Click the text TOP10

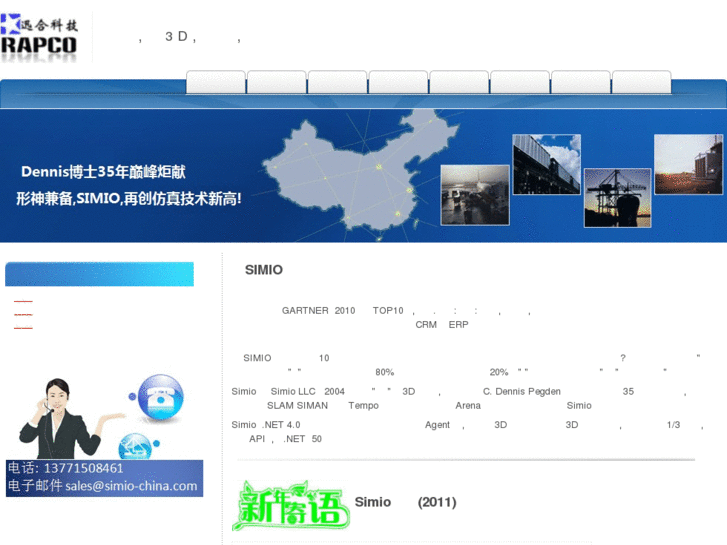388,311
